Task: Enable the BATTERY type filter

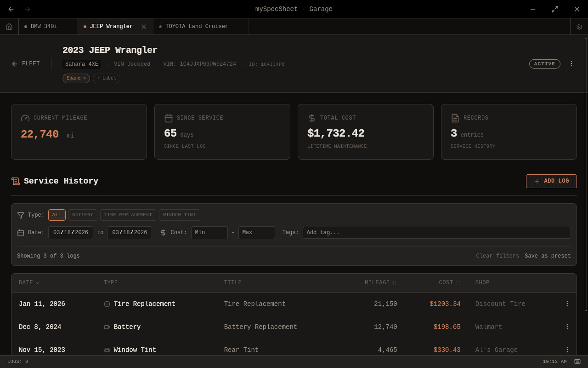Action: 83,215
